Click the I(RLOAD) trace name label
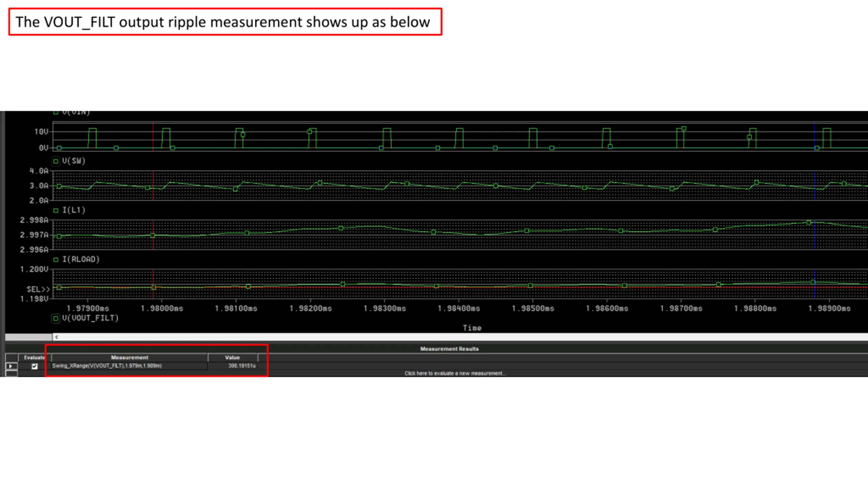Viewport: 868px width, 488px height. tap(81, 259)
